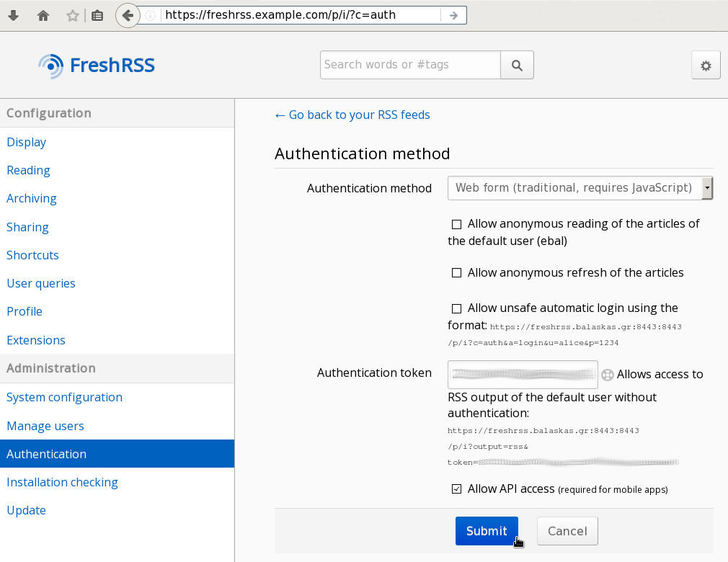The image size is (728, 562).
Task: Enable anonymous reading of articles checkbox
Action: 456,224
